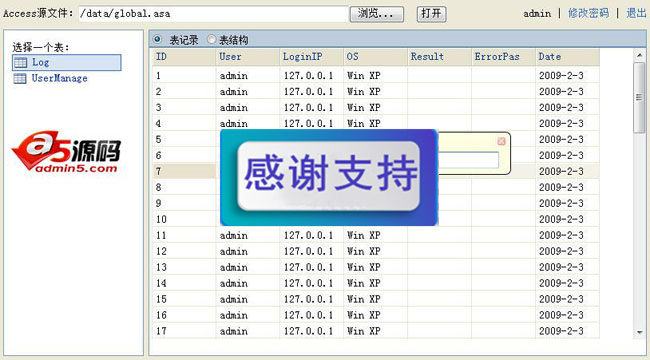
Task: Click the Log table icon
Action: 20,63
